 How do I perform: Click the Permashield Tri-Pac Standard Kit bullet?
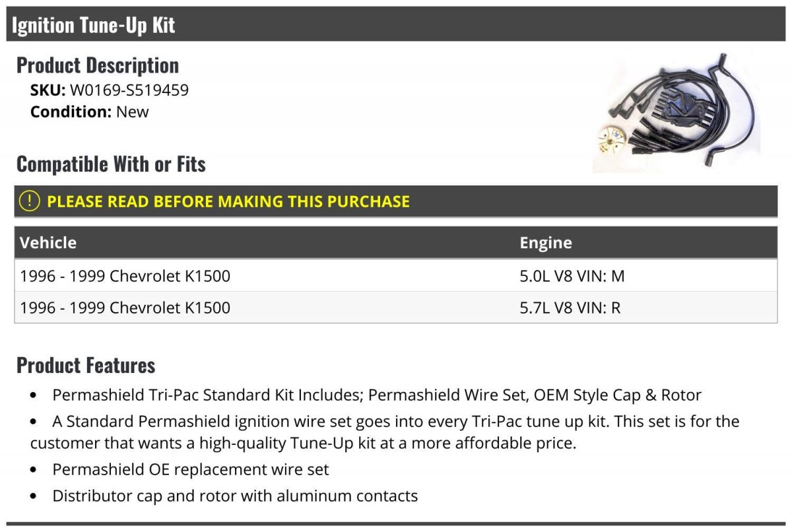tap(377, 395)
